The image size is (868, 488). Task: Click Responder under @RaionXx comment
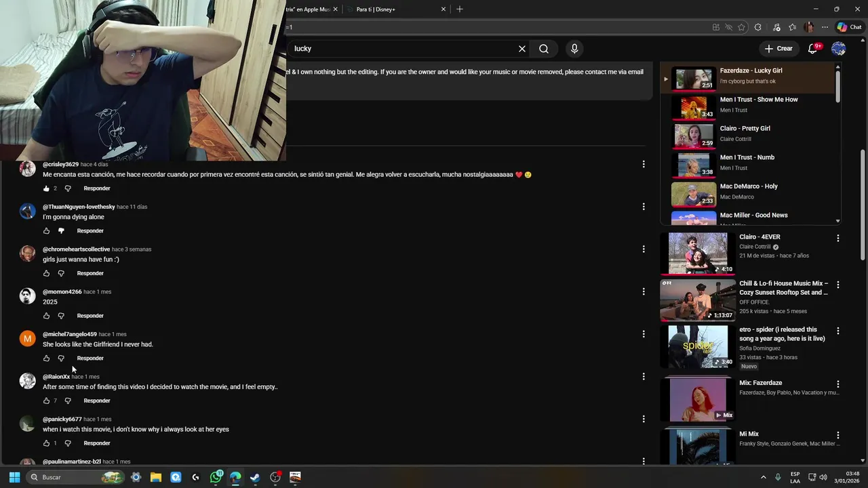[x=97, y=401]
